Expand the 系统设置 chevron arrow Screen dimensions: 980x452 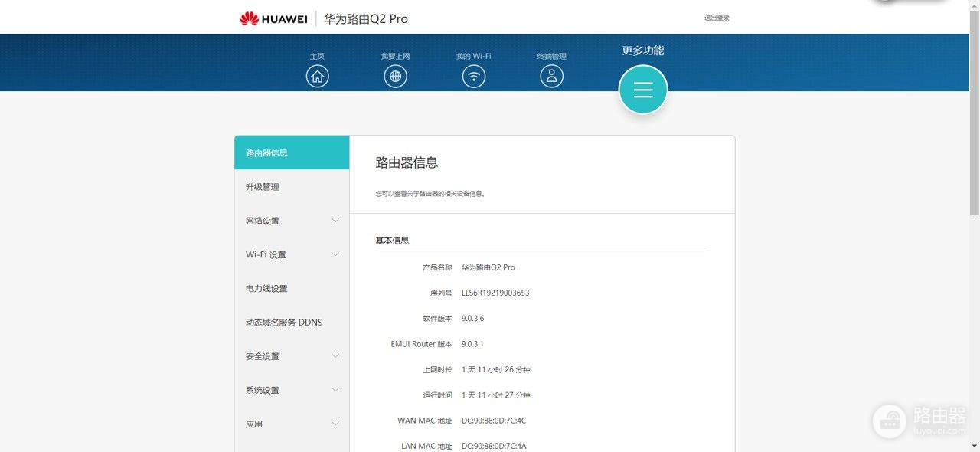click(335, 390)
